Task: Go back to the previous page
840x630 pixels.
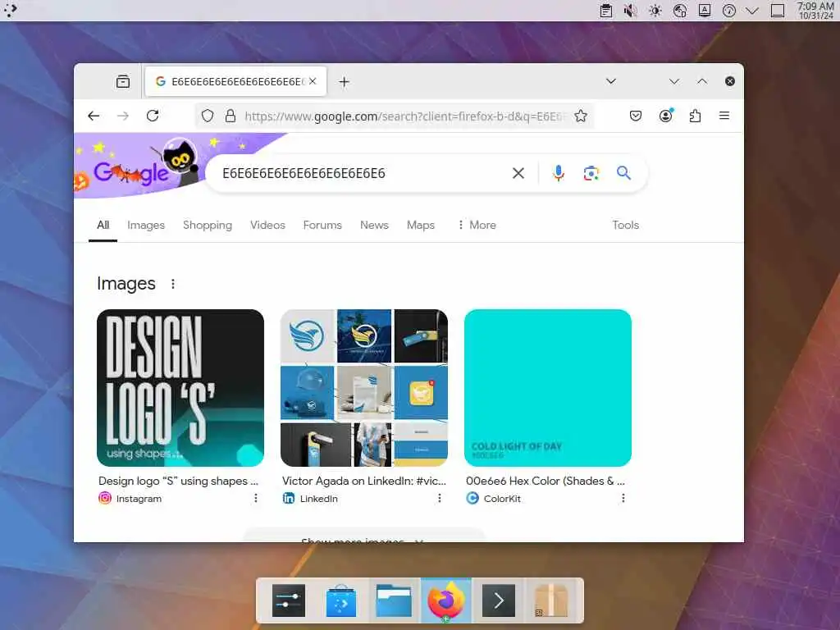Action: (94, 116)
